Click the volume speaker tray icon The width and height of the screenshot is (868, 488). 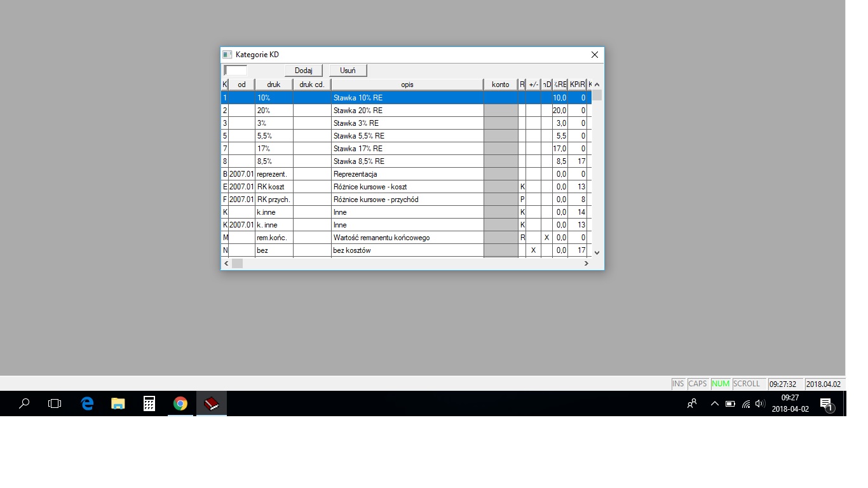(x=760, y=403)
